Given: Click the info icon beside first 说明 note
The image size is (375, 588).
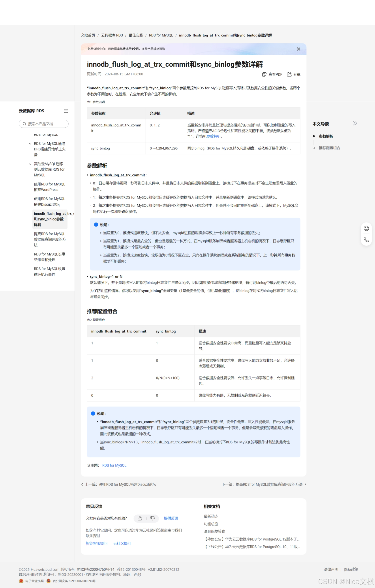Looking at the screenshot, I should (96, 225).
